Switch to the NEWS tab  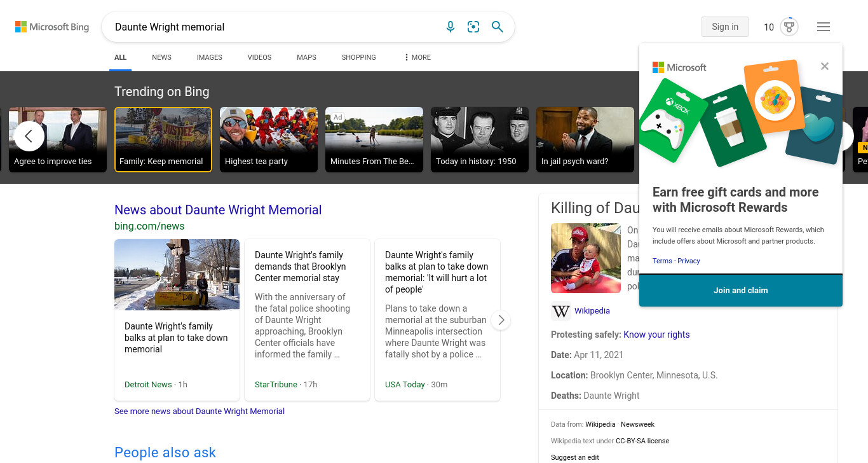pyautogui.click(x=161, y=57)
